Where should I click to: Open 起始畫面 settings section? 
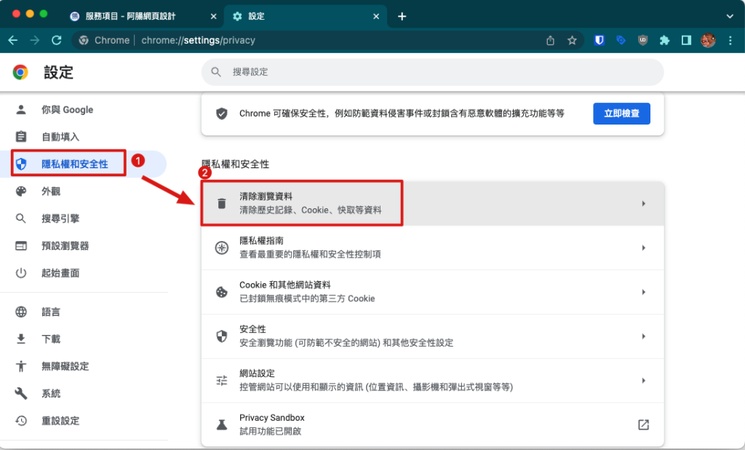[60, 273]
